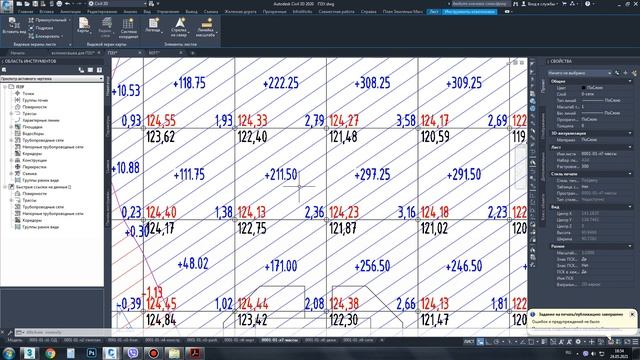Select Водосборы in the toolspace tree
The width and height of the screenshot is (640, 360).
[x=33, y=133]
